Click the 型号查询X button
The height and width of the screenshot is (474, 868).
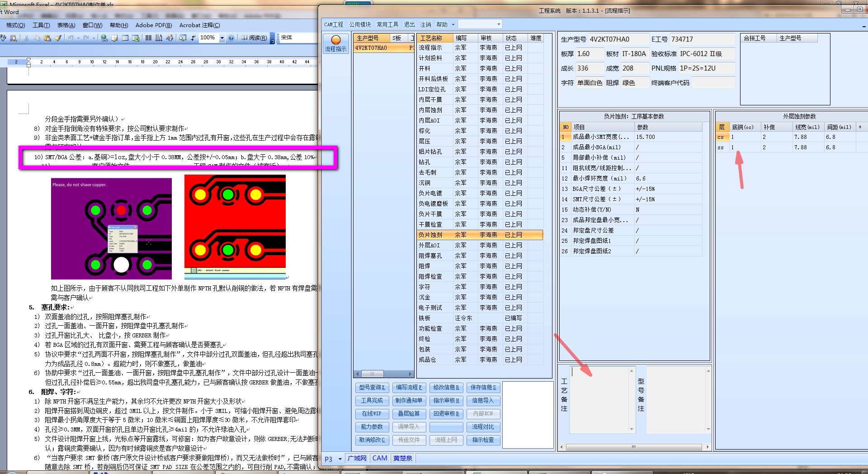372,387
